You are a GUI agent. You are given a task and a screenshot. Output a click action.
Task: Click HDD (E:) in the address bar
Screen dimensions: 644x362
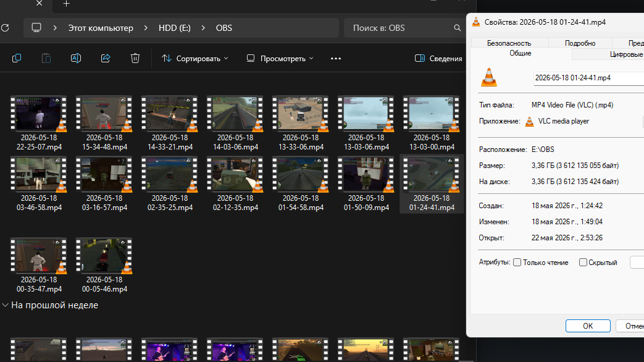click(x=175, y=28)
